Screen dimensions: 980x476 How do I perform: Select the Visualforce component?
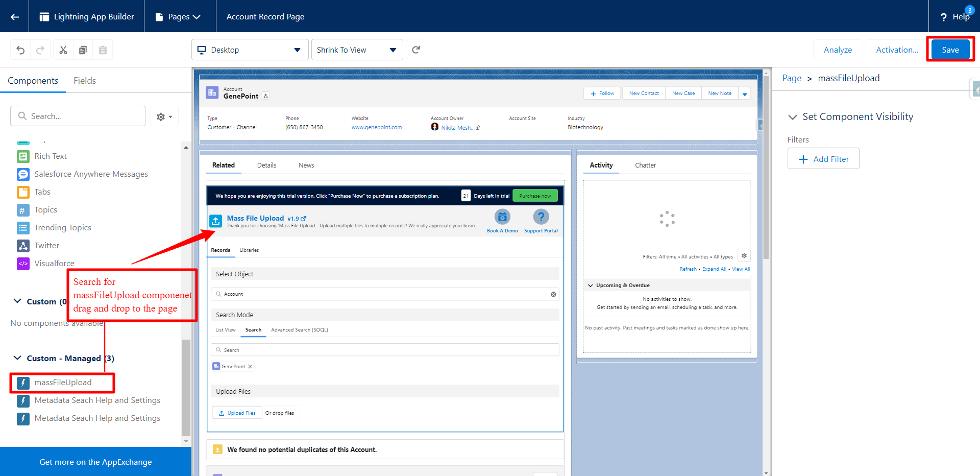45,264
